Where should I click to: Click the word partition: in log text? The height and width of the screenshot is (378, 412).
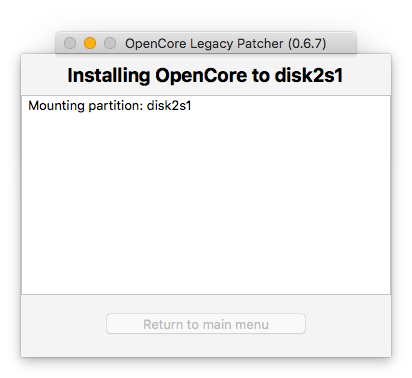116,106
